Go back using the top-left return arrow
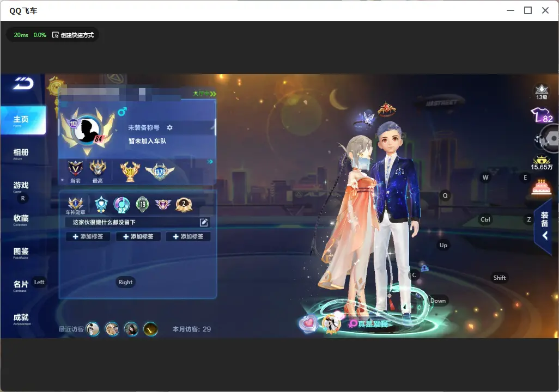This screenshot has height=392, width=559. point(23,83)
